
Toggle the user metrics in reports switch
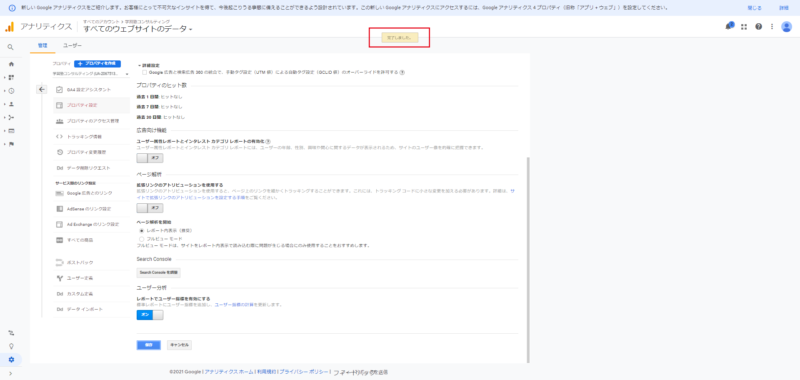150,315
